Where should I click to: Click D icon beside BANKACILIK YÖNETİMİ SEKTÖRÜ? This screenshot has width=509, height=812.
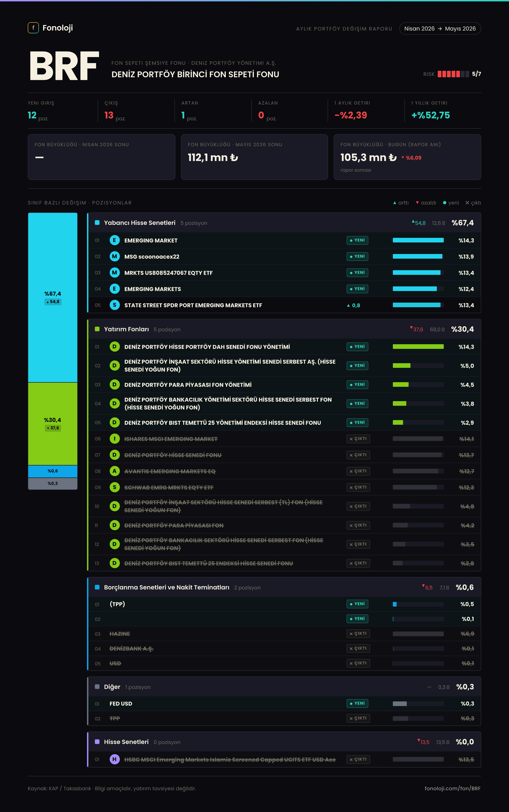click(114, 403)
